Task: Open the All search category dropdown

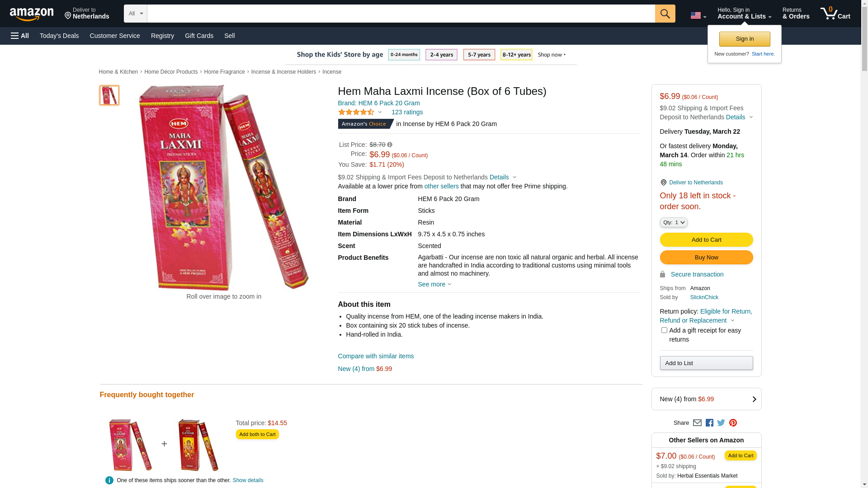Action: pyautogui.click(x=136, y=14)
